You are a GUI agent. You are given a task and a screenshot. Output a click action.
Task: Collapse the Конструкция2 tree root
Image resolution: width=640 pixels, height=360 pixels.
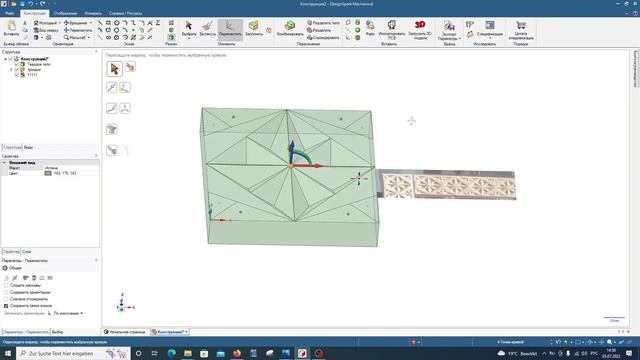coord(5,59)
